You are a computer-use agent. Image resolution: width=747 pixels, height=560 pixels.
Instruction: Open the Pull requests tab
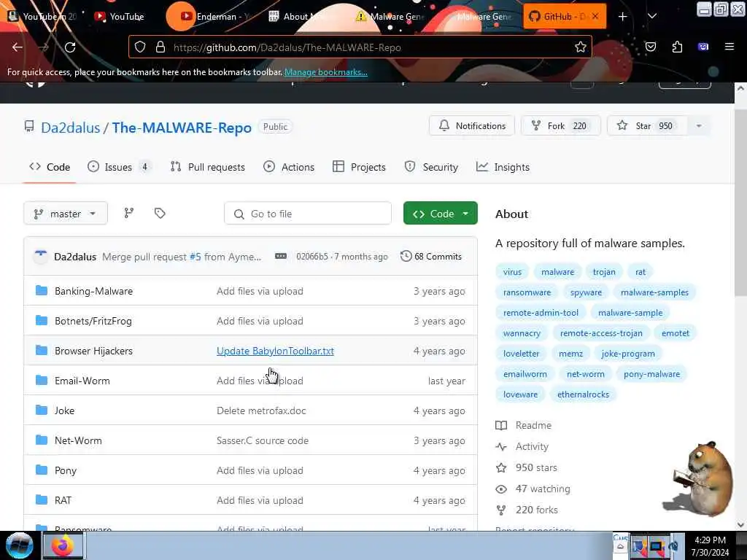[x=207, y=167]
